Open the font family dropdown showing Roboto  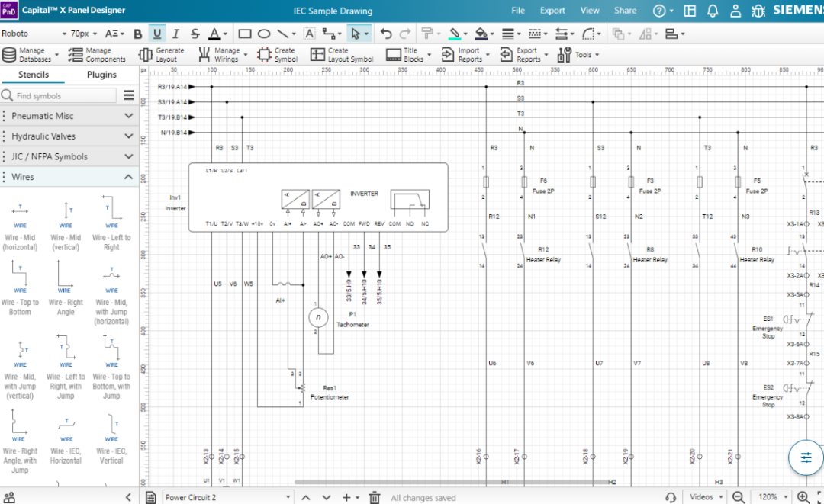[34, 34]
